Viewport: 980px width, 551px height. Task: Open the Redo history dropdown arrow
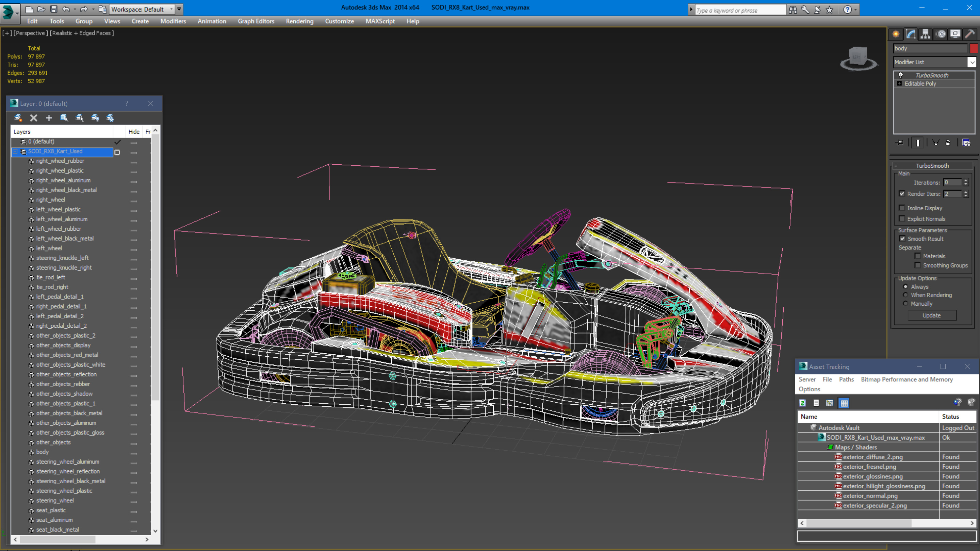tap(93, 9)
